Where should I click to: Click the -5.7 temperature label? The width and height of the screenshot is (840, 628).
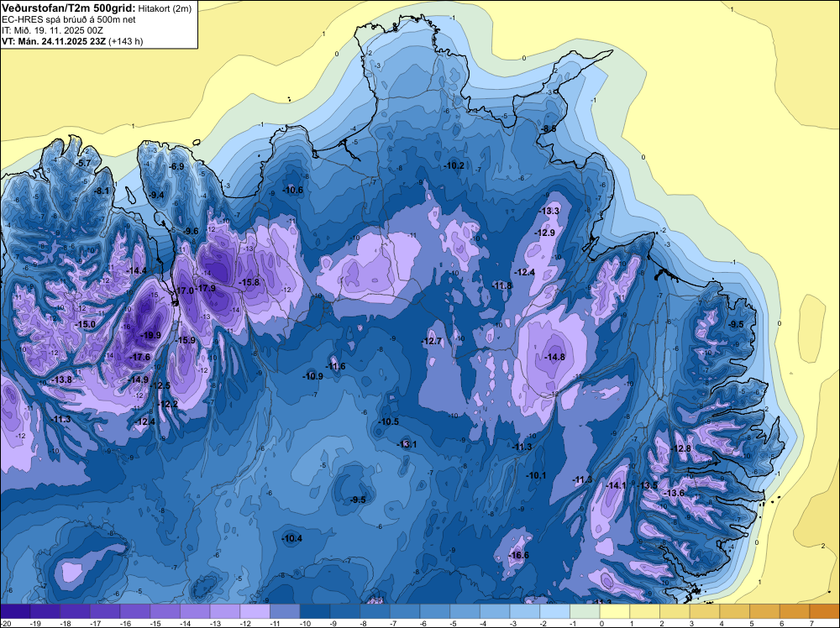click(83, 163)
